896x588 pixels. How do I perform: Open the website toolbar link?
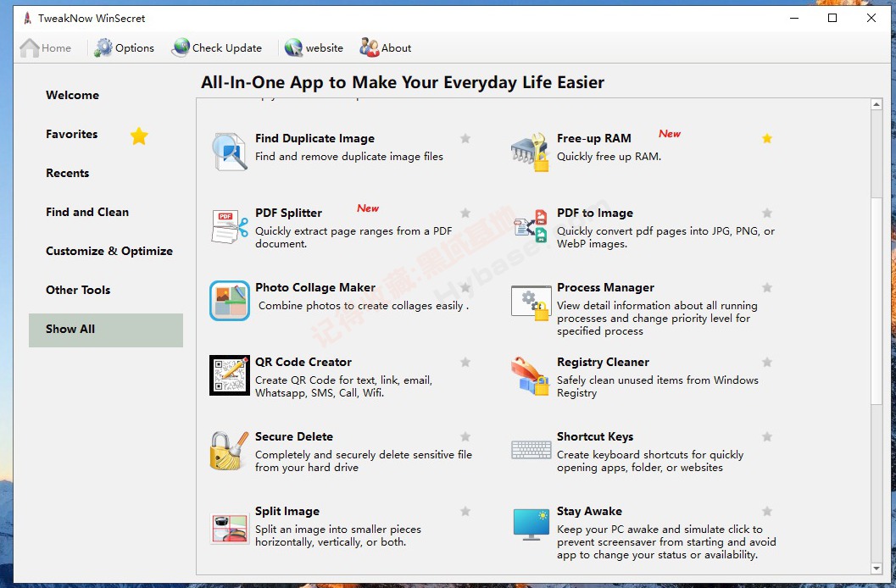(x=314, y=48)
